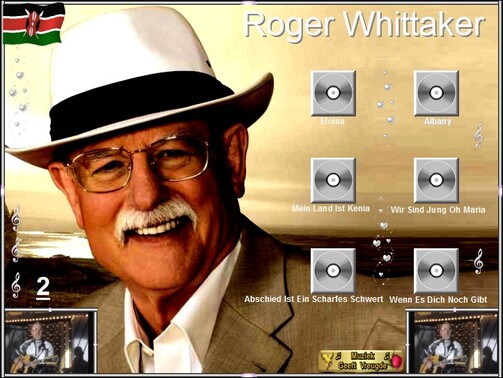Play the Abschied Ist Ein Scharfes Schwert disc
503x378 pixels.
[333, 271]
